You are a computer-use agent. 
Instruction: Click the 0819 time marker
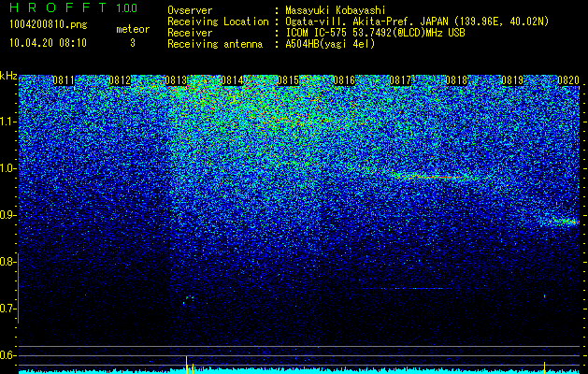(x=512, y=80)
